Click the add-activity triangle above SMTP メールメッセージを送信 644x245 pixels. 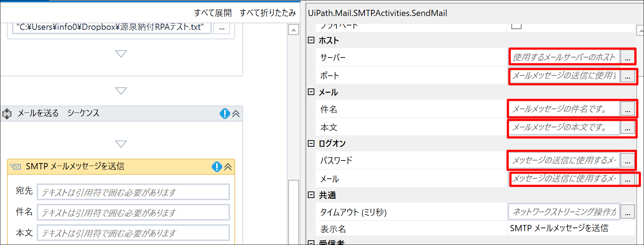(x=121, y=144)
